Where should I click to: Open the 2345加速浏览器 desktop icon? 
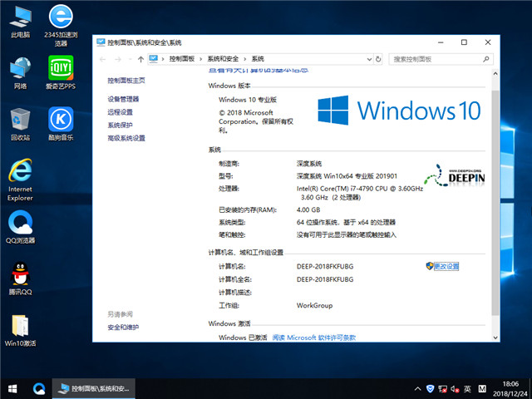pyautogui.click(x=61, y=25)
